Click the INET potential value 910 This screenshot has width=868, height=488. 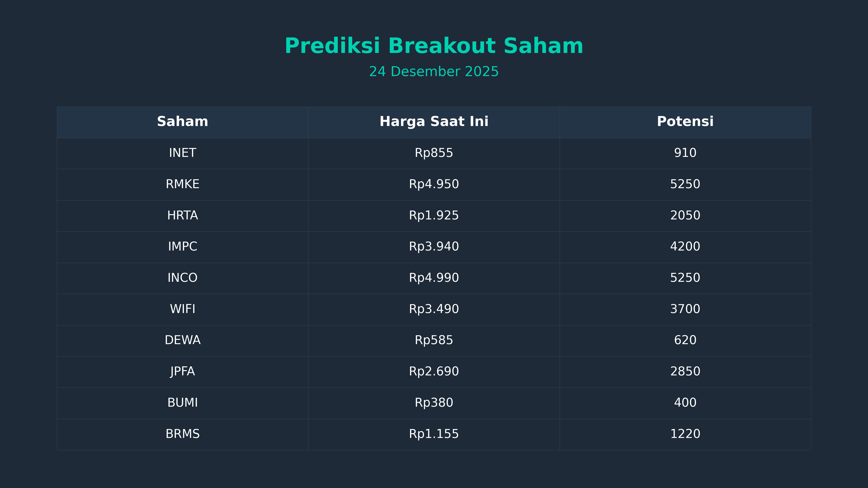point(685,153)
